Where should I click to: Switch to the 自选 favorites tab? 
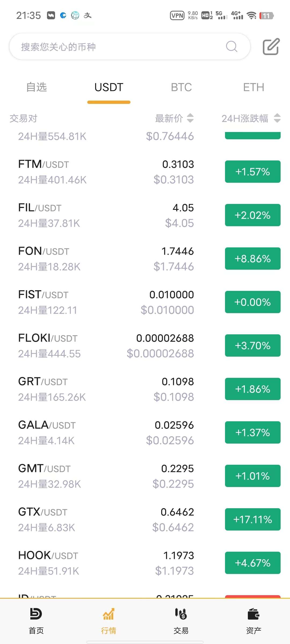(37, 87)
